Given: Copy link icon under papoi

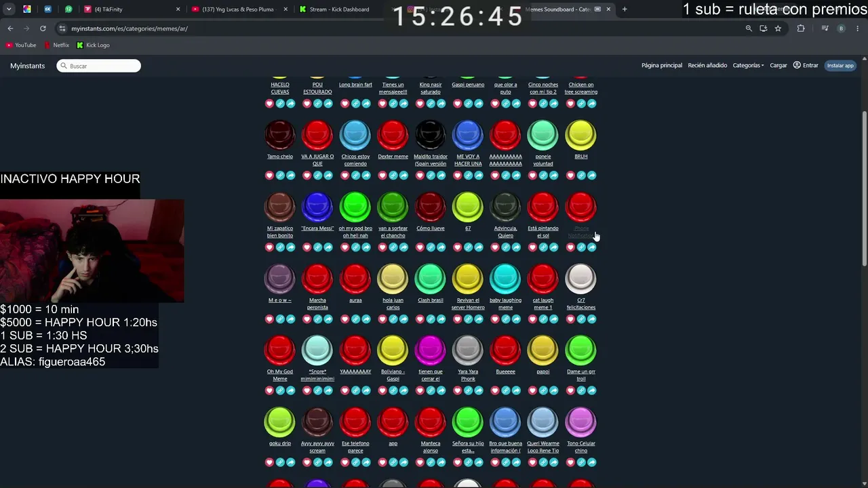Looking at the screenshot, I should 543,390.
